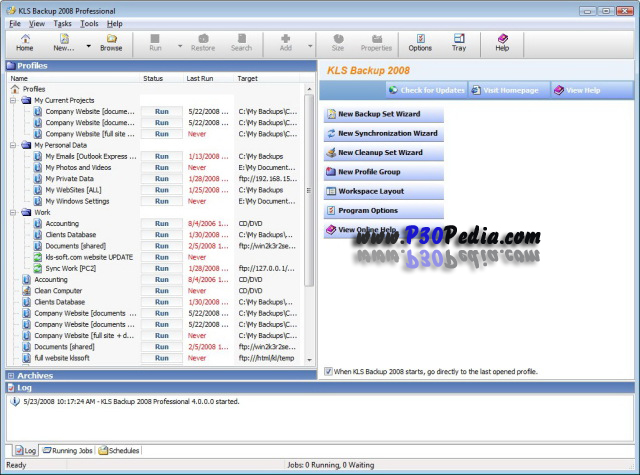Run the Clean Computer profile
640x475 pixels.
(x=162, y=291)
